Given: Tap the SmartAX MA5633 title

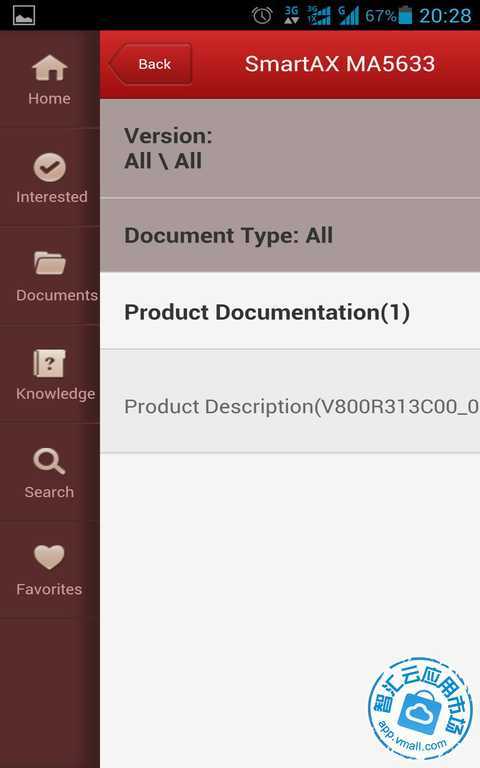Looking at the screenshot, I should pos(339,64).
